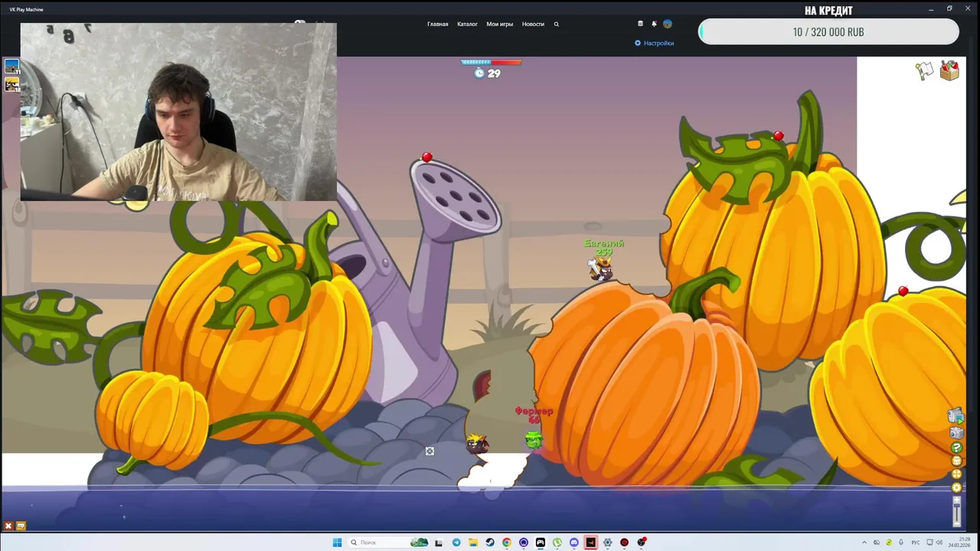The width and height of the screenshot is (980, 551).
Task: Select the green Фермер enemy character
Action: [534, 439]
